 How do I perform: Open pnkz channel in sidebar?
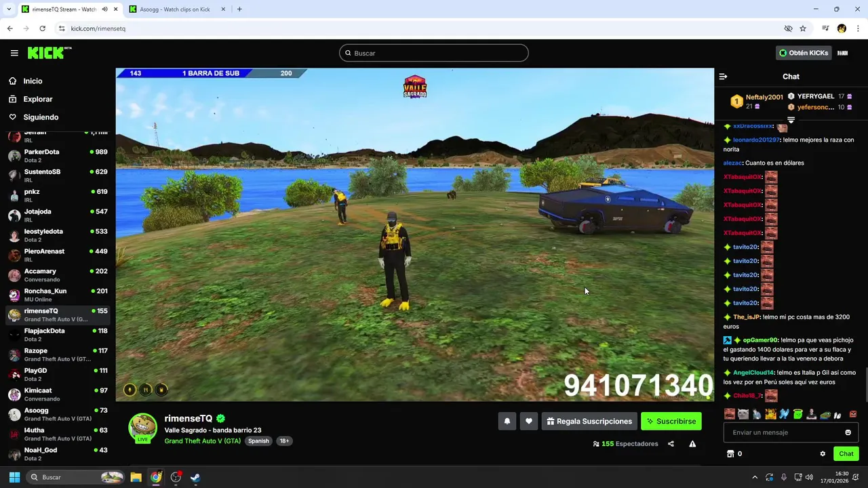tap(58, 195)
